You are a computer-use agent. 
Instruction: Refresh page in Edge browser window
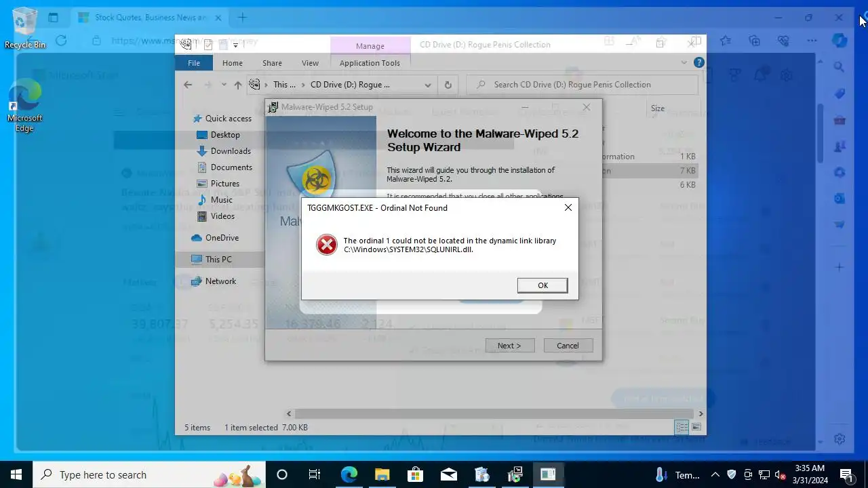(x=61, y=41)
